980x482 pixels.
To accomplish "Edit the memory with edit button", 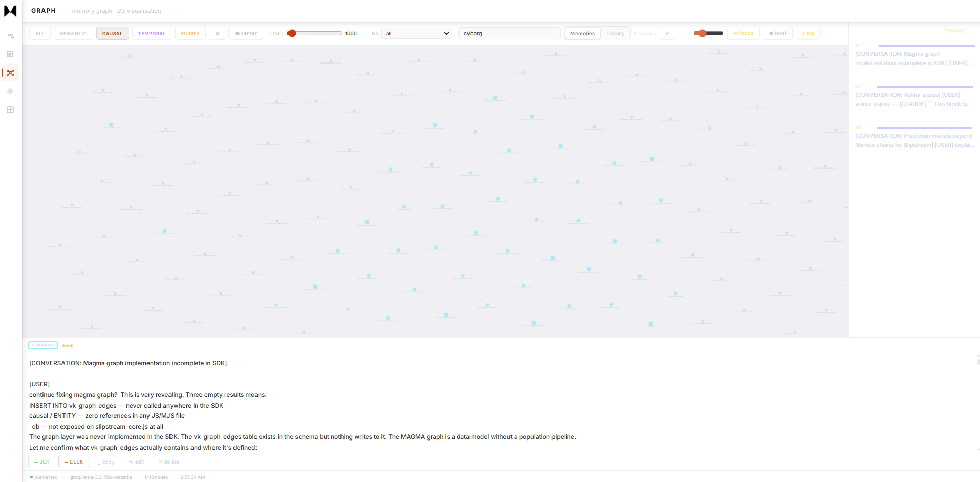I will tap(137, 462).
